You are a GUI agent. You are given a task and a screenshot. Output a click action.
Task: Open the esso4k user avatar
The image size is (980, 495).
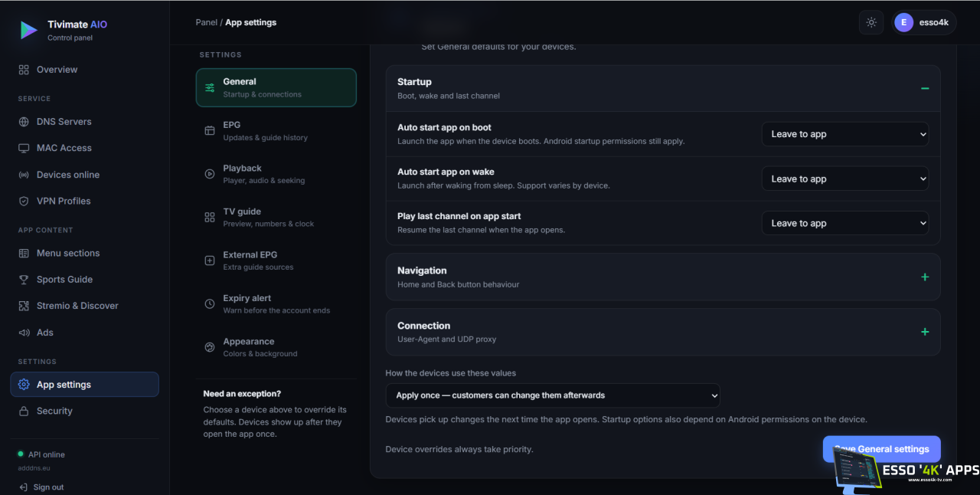click(x=903, y=22)
